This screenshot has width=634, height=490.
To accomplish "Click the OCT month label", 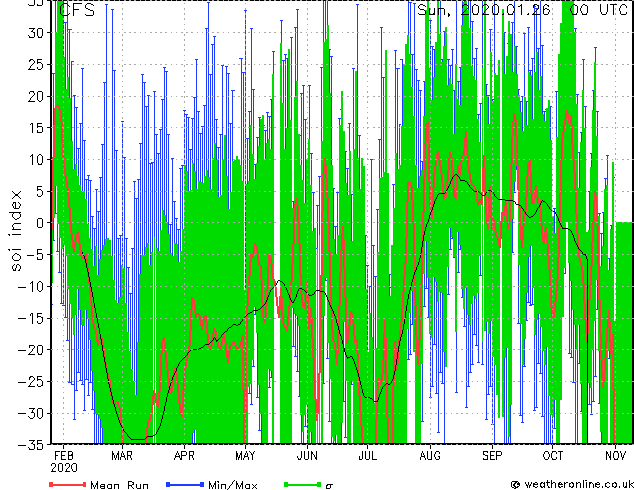I will pyautogui.click(x=552, y=456).
